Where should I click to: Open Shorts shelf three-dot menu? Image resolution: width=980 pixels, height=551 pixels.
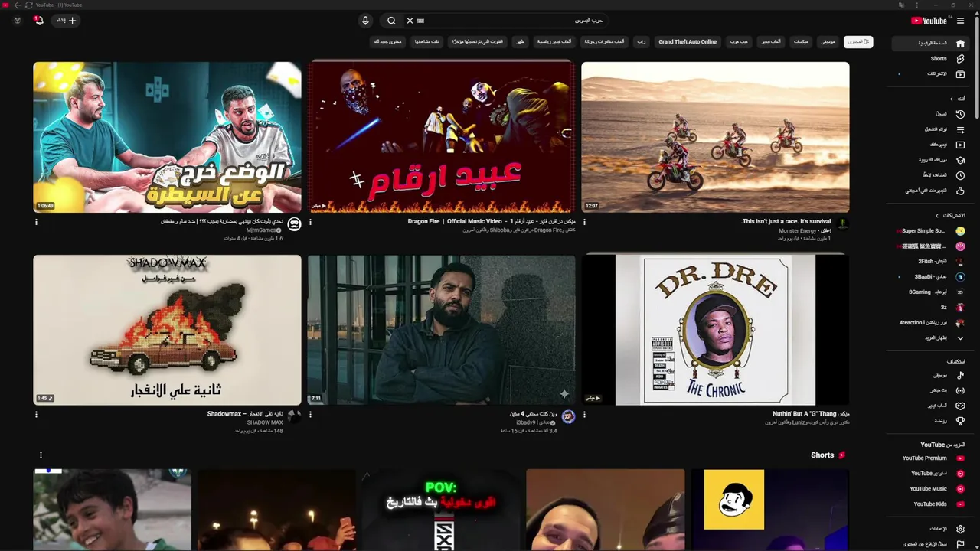[x=41, y=455]
